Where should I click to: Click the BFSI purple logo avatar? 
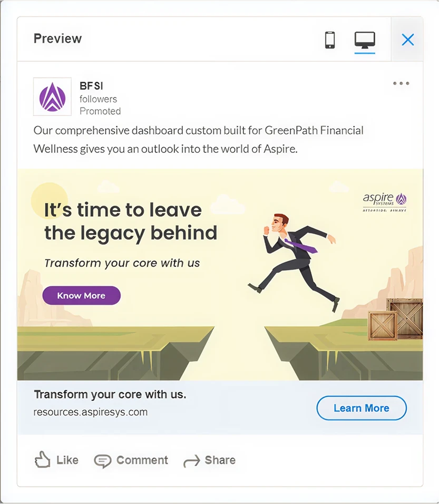click(x=52, y=96)
